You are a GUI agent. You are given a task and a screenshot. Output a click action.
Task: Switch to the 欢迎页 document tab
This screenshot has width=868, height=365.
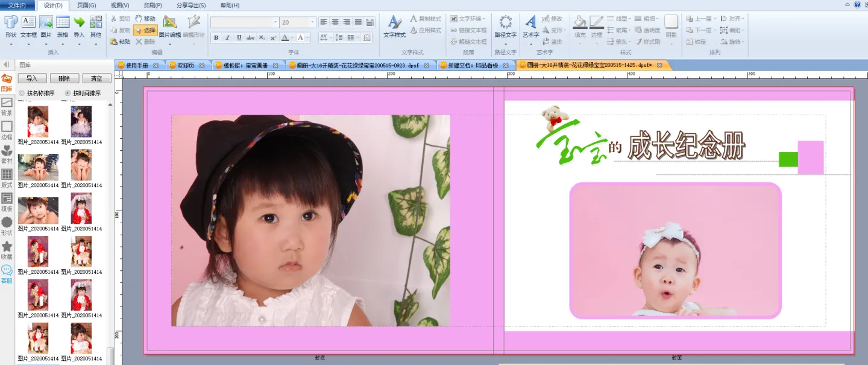pos(186,65)
